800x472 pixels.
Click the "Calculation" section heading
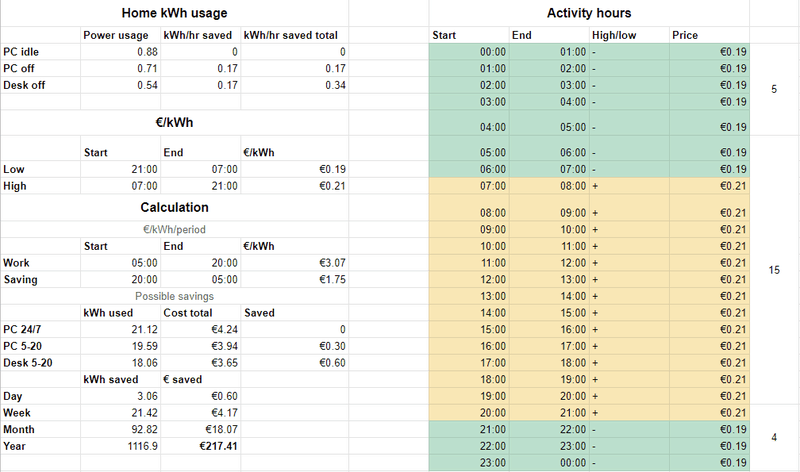(174, 207)
